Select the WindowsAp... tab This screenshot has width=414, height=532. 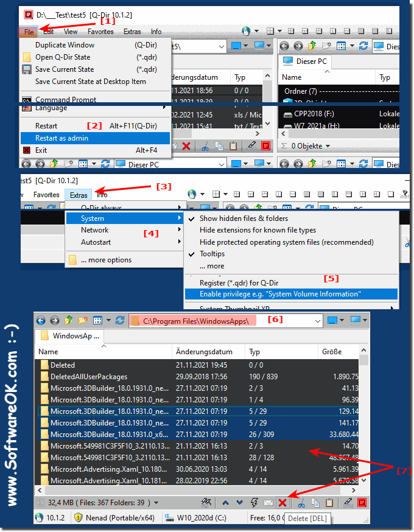tap(69, 336)
